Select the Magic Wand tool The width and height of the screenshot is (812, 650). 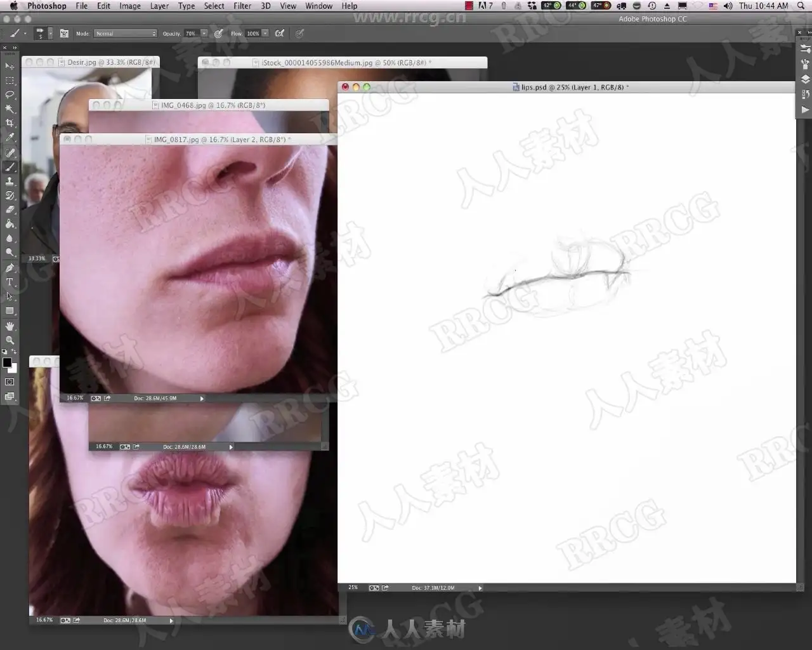point(10,109)
